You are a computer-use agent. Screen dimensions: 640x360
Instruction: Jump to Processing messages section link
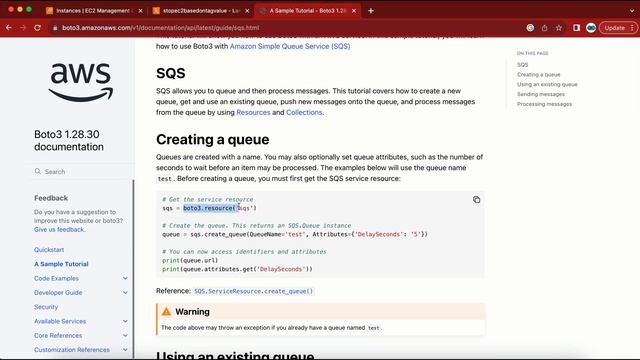tap(544, 104)
